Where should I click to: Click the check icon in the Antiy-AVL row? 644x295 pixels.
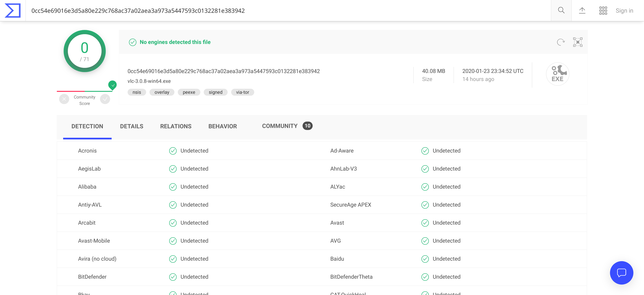pos(173,205)
